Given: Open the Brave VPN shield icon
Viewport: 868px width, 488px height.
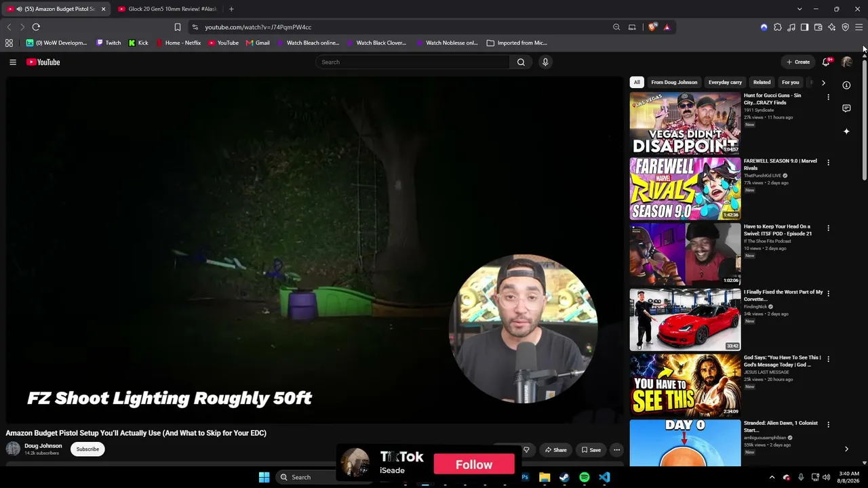Looking at the screenshot, I should [845, 27].
